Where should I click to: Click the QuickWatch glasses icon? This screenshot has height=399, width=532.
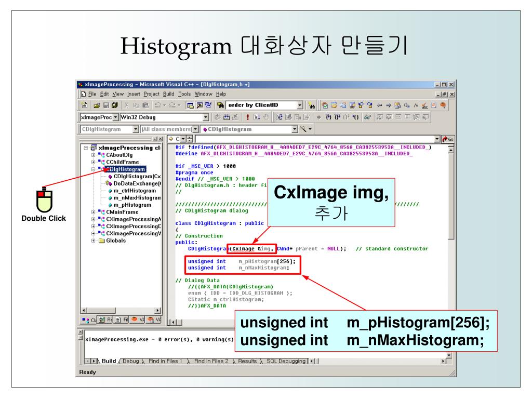367,117
